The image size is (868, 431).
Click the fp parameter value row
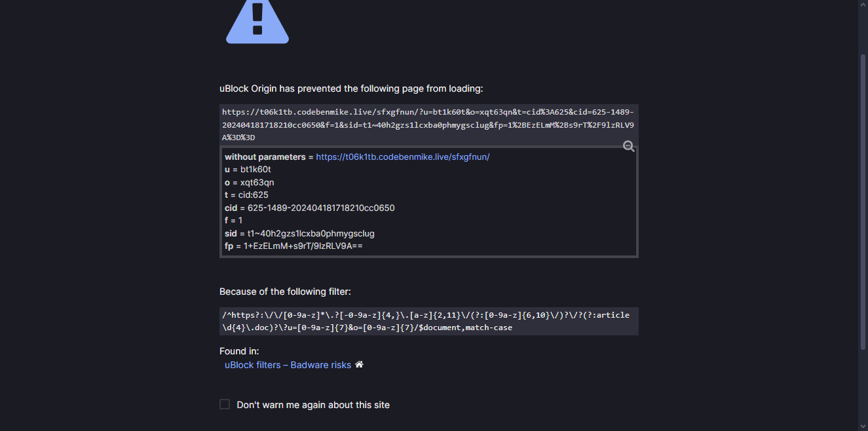coord(293,246)
